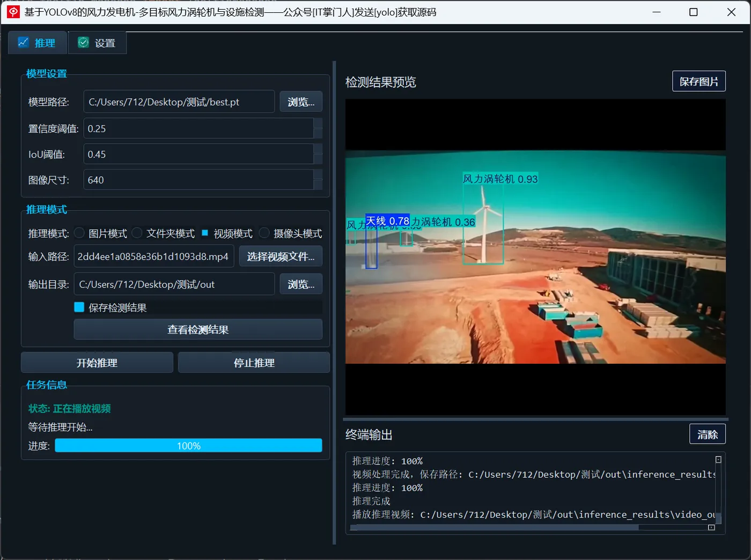Increase the IoU阈值 value with up arrow
Image resolution: width=751 pixels, height=560 pixels.
click(x=318, y=149)
